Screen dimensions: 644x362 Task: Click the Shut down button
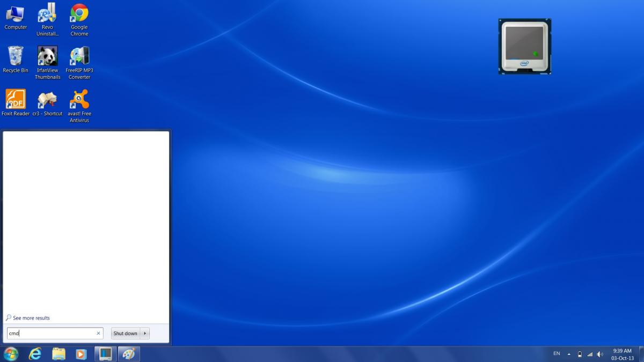coord(125,333)
